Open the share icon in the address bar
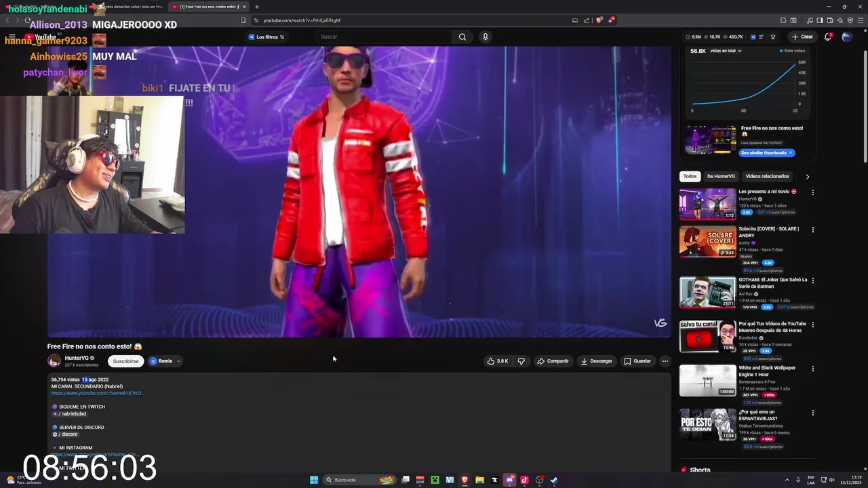The image size is (868, 488). pyautogui.click(x=587, y=20)
